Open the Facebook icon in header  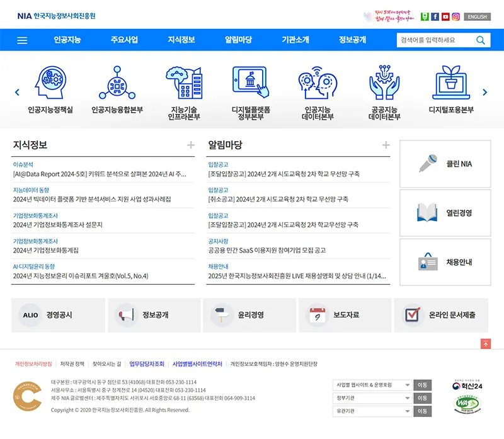coord(435,17)
